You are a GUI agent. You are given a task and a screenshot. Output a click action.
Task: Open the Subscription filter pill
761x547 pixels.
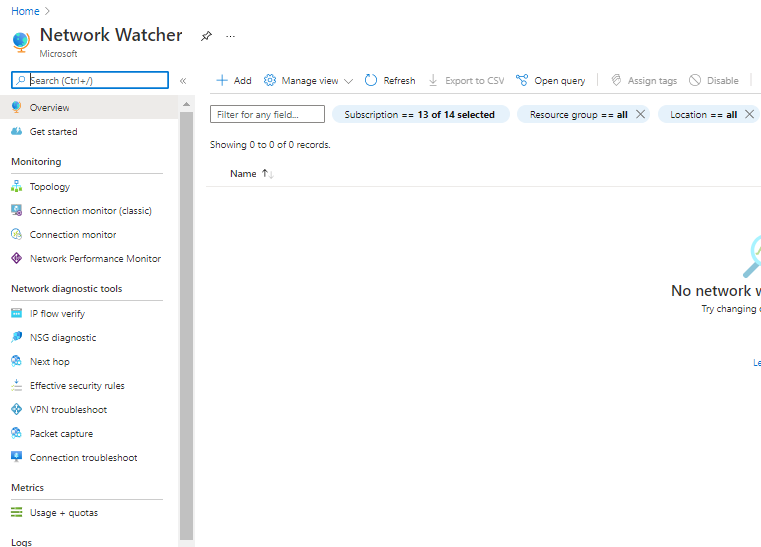[x=420, y=115]
